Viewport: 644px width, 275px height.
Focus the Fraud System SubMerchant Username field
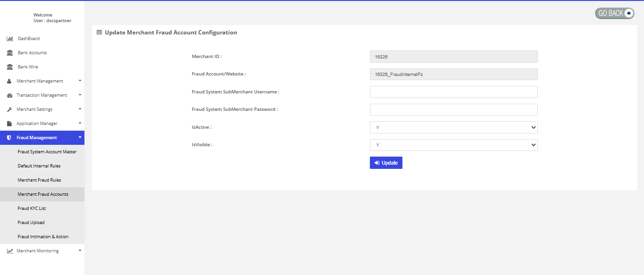point(453,92)
